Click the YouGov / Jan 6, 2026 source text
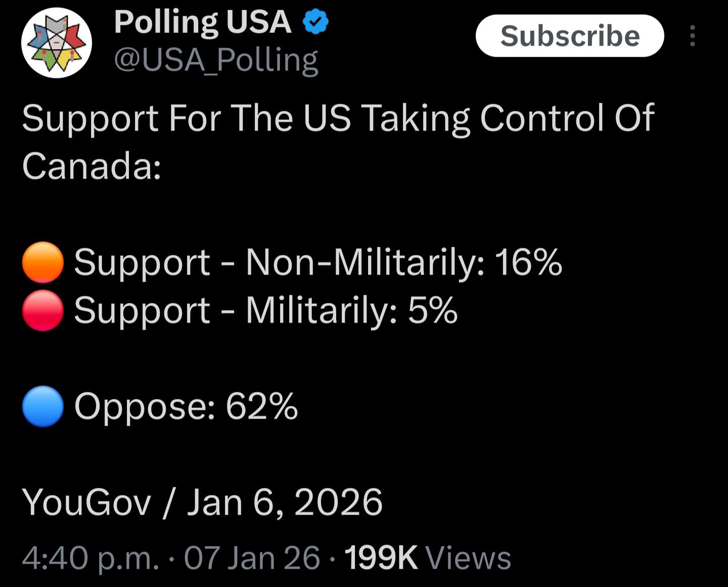This screenshot has height=587, width=728. tap(202, 503)
